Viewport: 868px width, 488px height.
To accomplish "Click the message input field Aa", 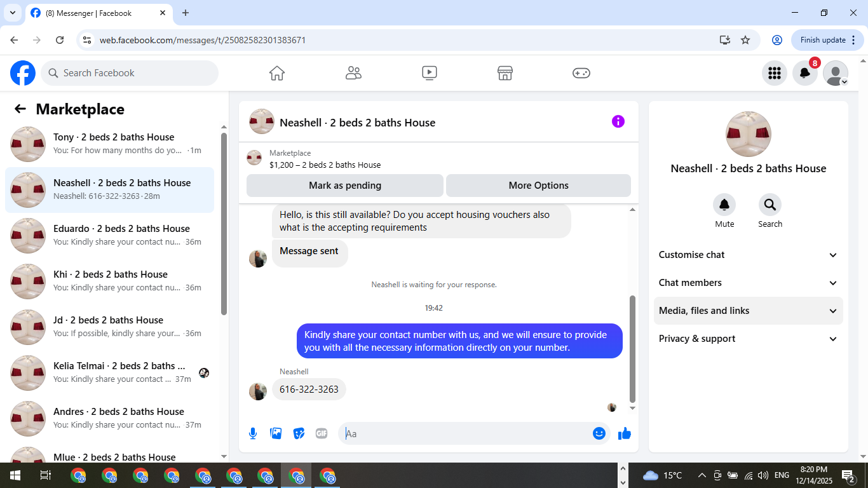I will click(473, 433).
